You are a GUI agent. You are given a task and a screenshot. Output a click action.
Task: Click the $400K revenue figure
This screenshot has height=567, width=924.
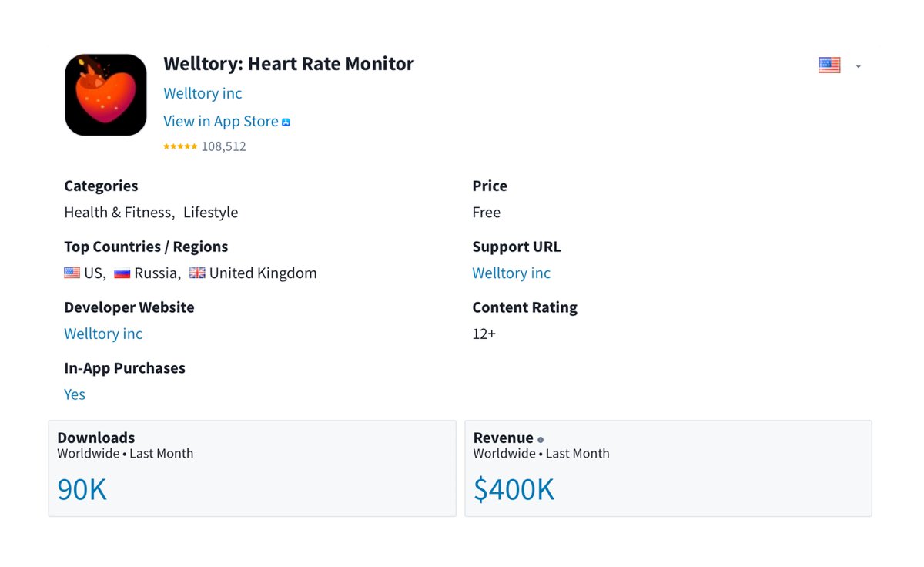(x=514, y=489)
